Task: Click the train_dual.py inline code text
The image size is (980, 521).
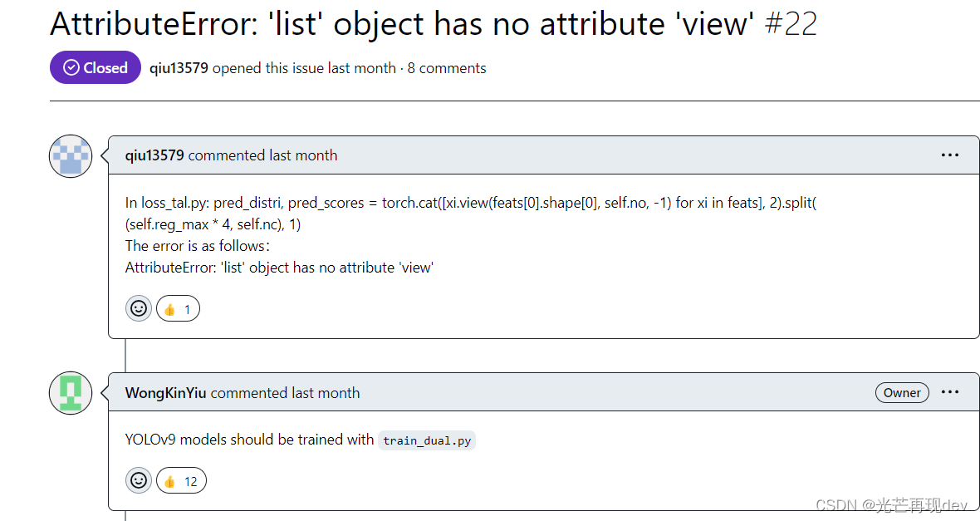Action: click(427, 440)
